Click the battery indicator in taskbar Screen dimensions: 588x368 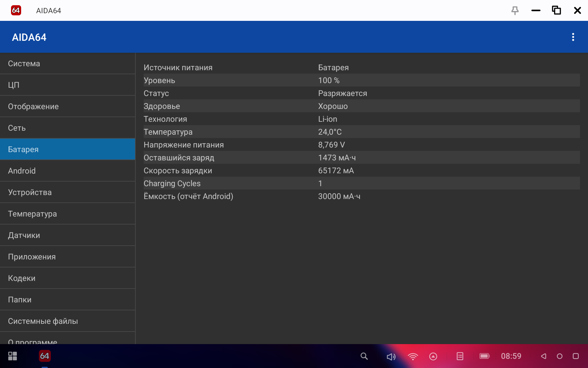pyautogui.click(x=484, y=356)
